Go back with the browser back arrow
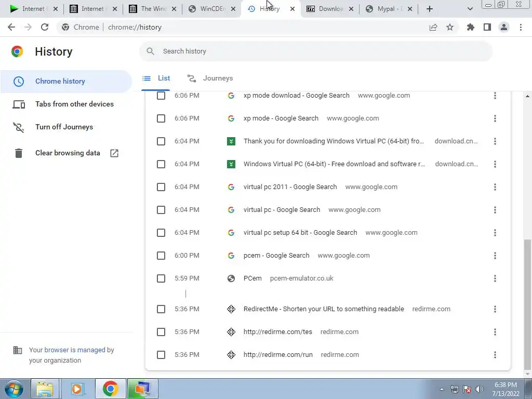This screenshot has width=532, height=399. 11,27
